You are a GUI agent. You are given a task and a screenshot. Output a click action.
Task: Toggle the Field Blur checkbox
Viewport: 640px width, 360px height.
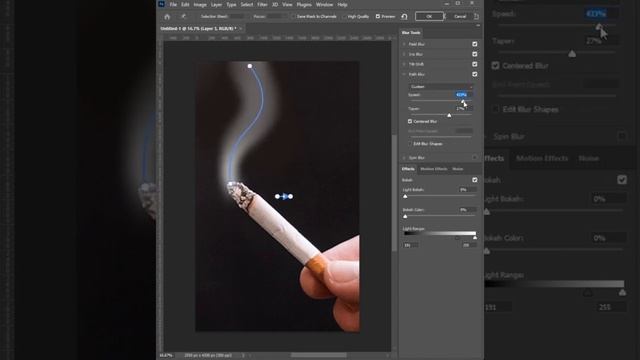[x=475, y=44]
